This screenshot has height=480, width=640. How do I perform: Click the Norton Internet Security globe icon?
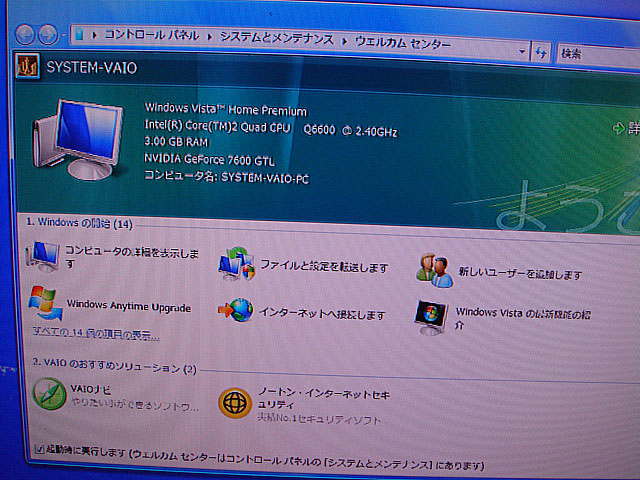point(235,403)
